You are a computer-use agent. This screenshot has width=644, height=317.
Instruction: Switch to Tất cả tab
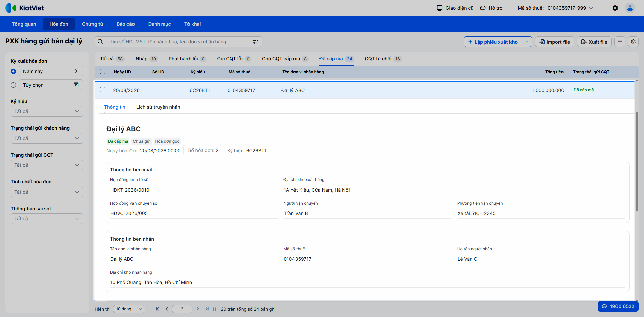(x=112, y=59)
